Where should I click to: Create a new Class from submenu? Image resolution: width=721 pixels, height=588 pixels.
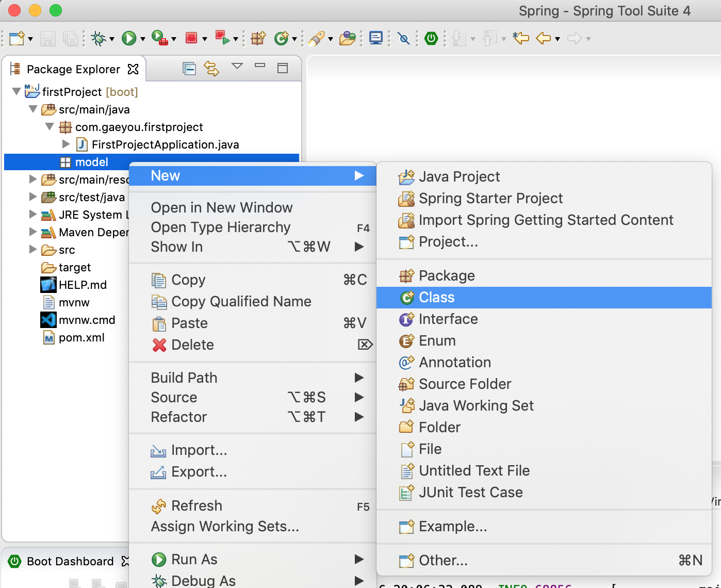(544, 298)
